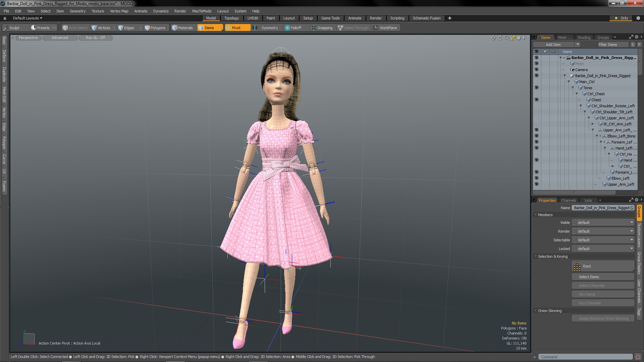The width and height of the screenshot is (644, 362).
Task: Open Items panel settings gear icon
Action: tap(637, 37)
